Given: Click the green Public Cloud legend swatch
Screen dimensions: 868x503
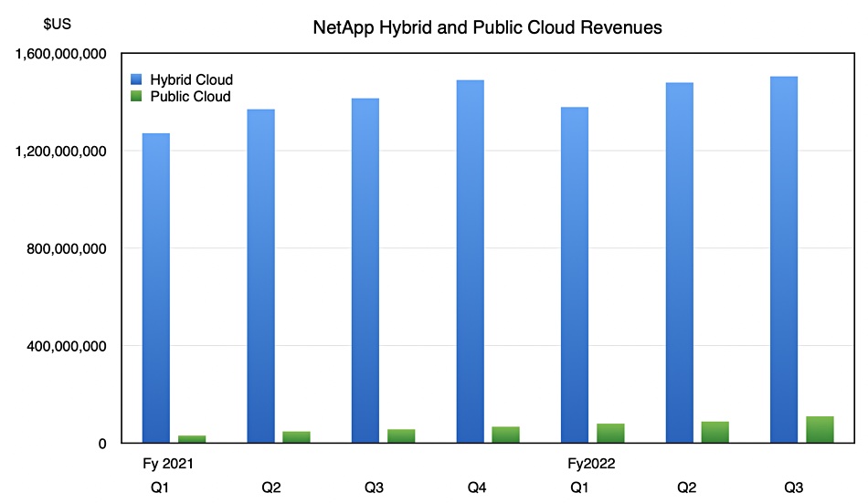Looking at the screenshot, I should (136, 96).
